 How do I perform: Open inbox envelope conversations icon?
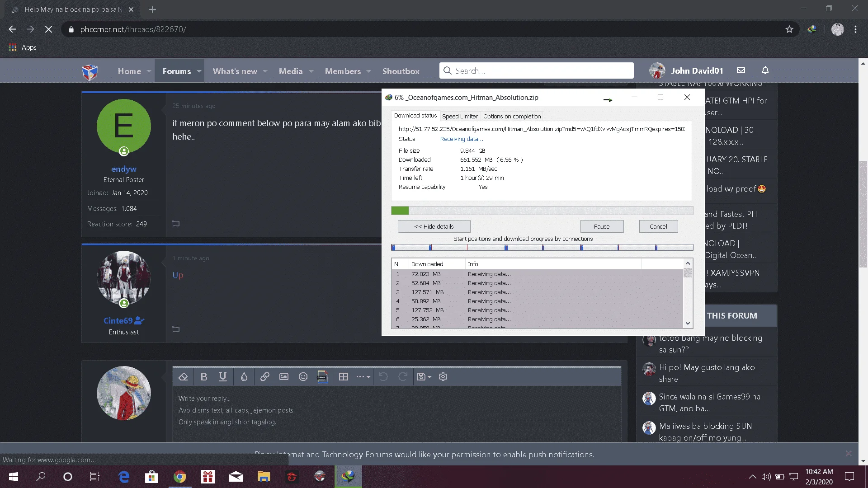coord(741,70)
